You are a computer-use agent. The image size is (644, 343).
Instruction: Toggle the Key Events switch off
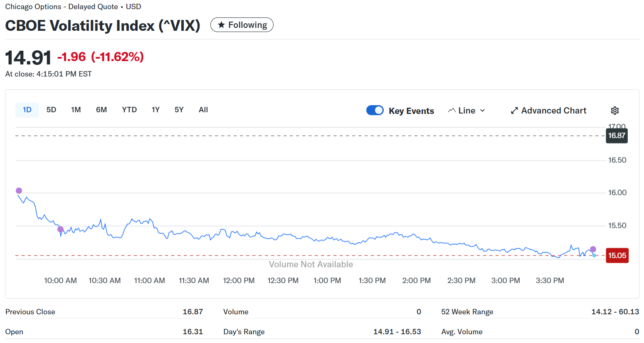coord(375,110)
